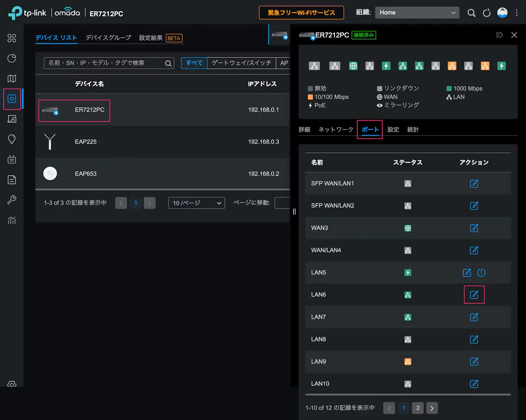This screenshot has height=420, width=526.
Task: Switch to 設定結果 BETA tab
Action: point(160,38)
